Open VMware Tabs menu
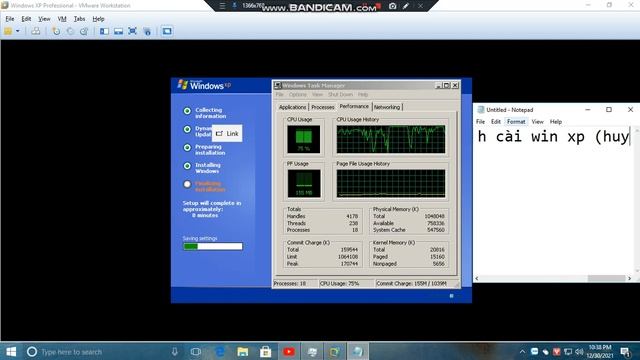This screenshot has width=640, height=360. (x=79, y=19)
